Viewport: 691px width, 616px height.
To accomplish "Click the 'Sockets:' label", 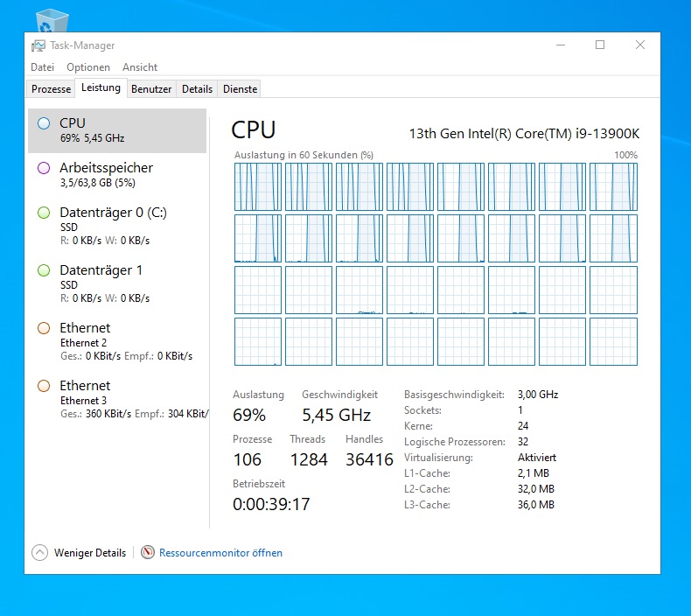I will pos(422,410).
